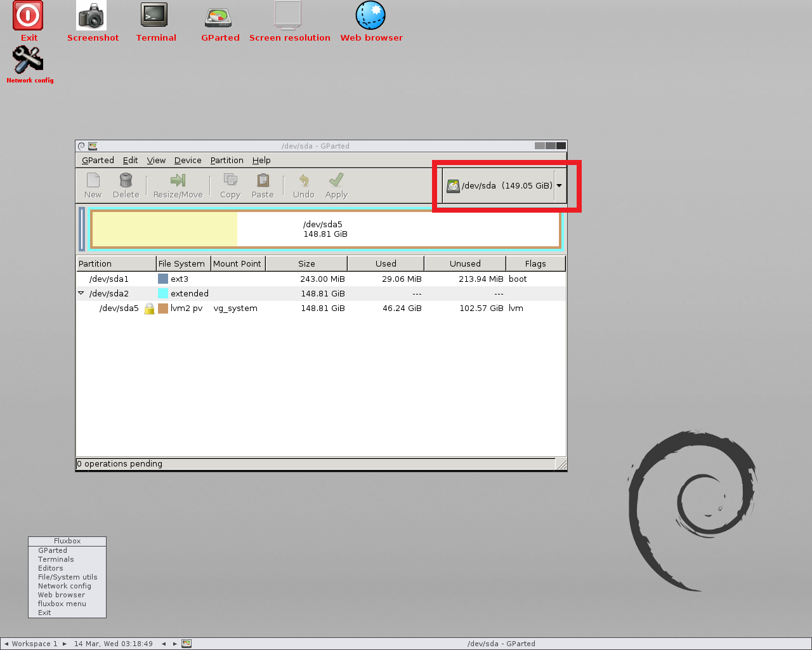Click the lock icon beside /dev/sda5

click(x=150, y=308)
